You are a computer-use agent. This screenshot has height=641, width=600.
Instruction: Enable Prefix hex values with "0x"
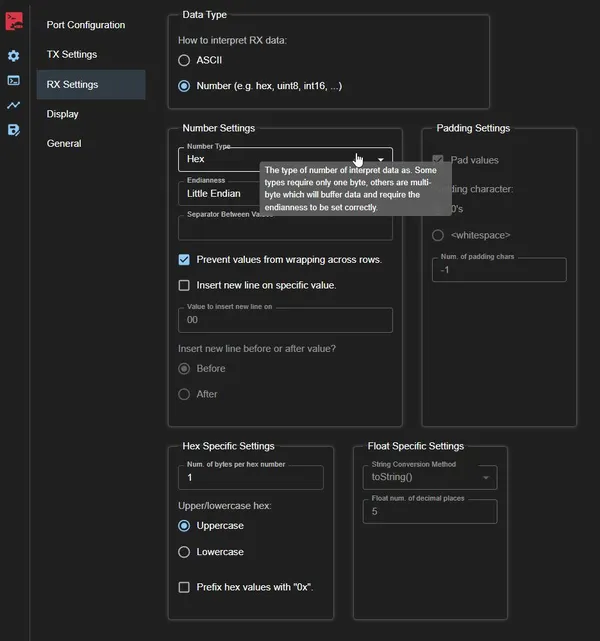[x=184, y=587]
